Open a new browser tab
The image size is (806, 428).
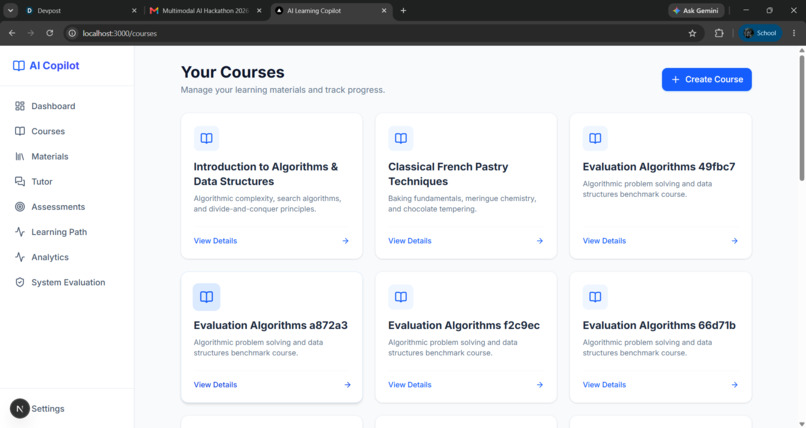coord(404,10)
